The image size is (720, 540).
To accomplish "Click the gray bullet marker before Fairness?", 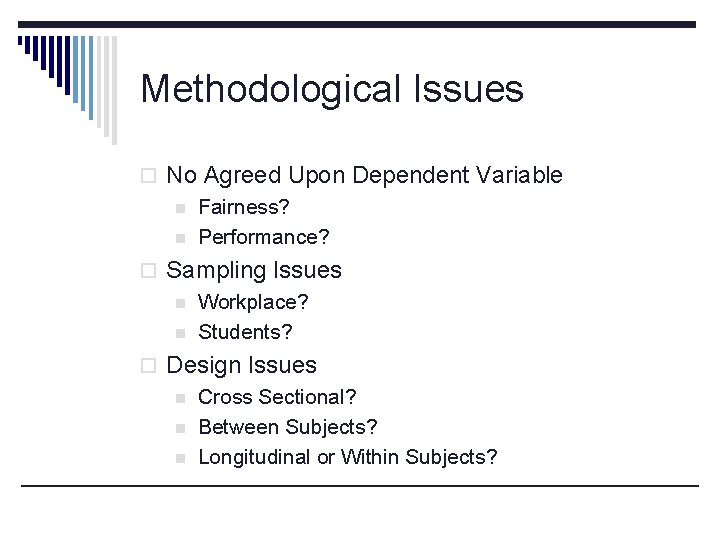I will click(180, 208).
